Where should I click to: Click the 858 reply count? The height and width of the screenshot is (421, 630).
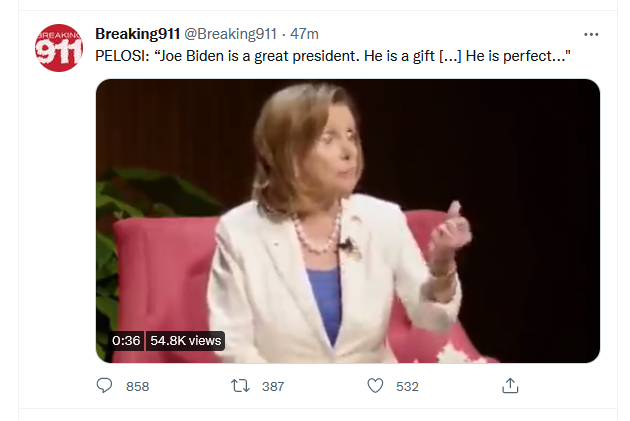click(x=137, y=387)
